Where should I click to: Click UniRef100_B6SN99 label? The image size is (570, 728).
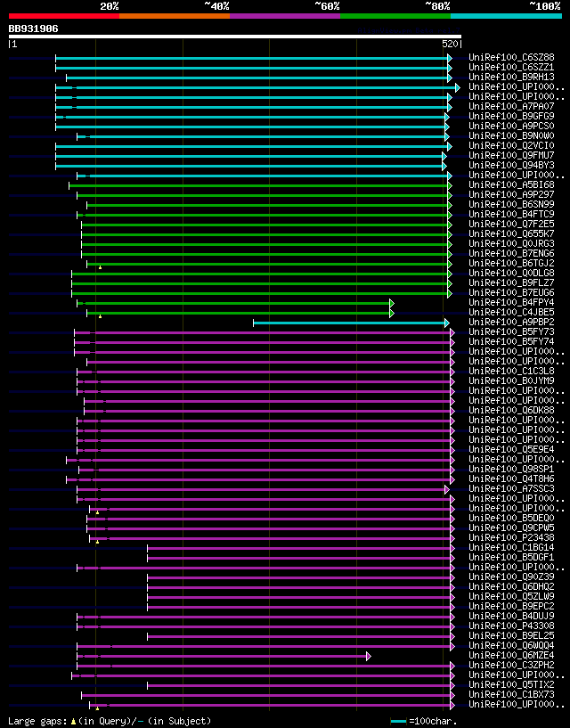511,204
